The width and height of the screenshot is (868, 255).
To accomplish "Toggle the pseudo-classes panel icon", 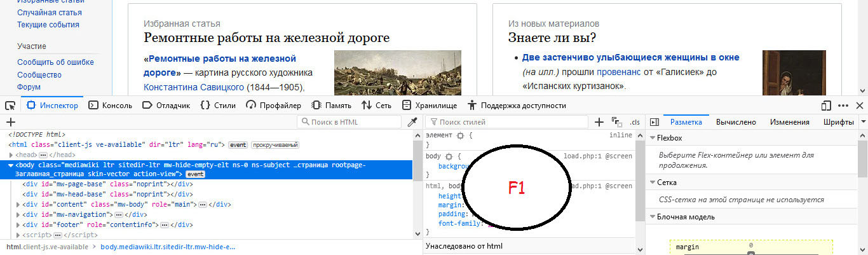I will (x=616, y=122).
